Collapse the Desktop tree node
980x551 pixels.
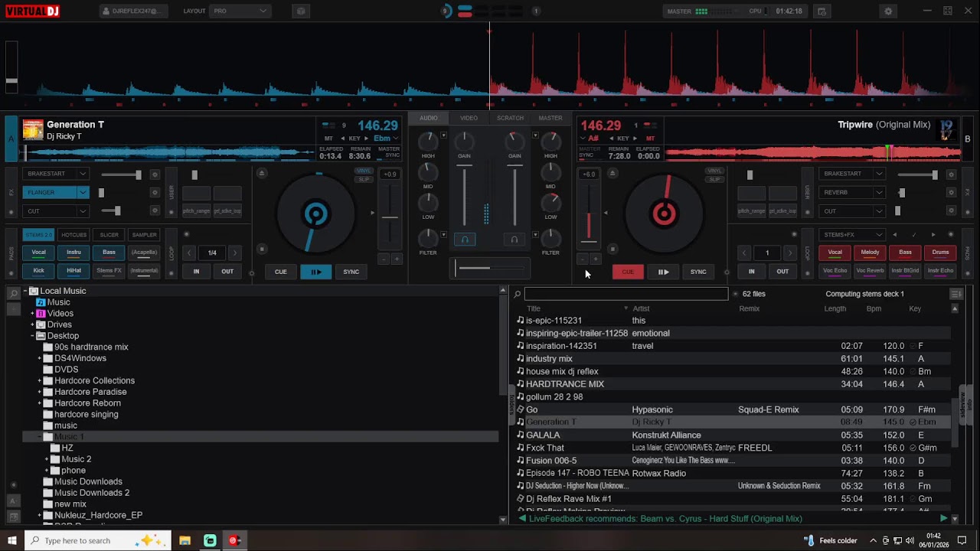(x=32, y=336)
